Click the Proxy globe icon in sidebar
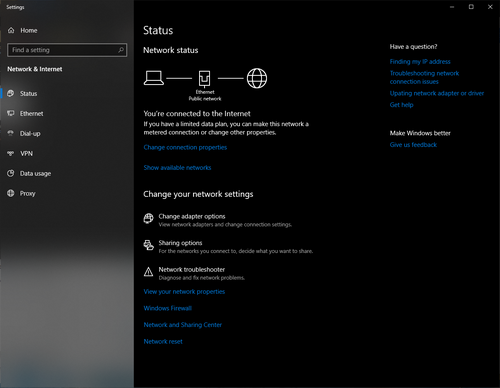 (11, 193)
